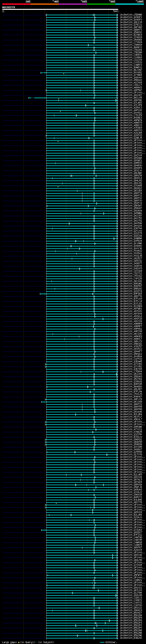Viewport: 146px width, 644px height.
Task: Select hit UniRef100_Q6KFS4
Action: point(131,193)
